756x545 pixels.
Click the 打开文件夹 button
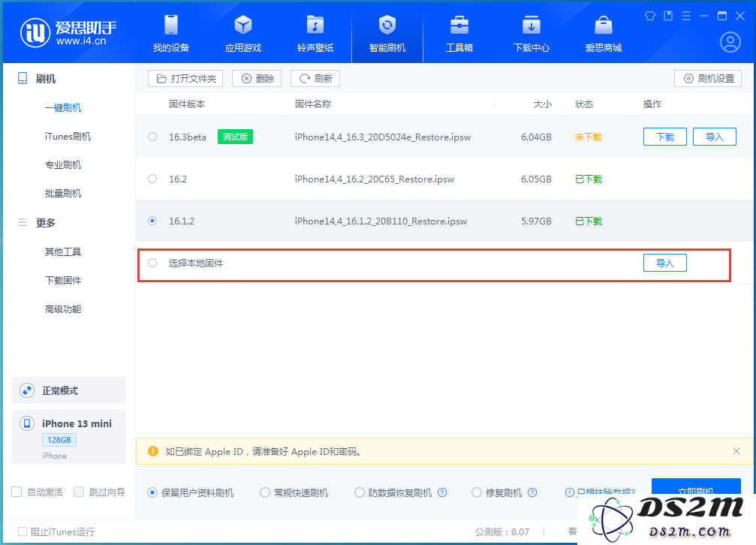[x=185, y=78]
